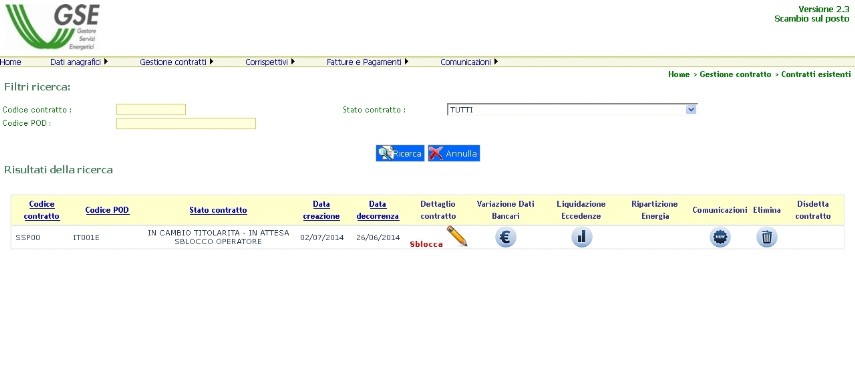Open the Corrispettivi menu

coord(270,62)
